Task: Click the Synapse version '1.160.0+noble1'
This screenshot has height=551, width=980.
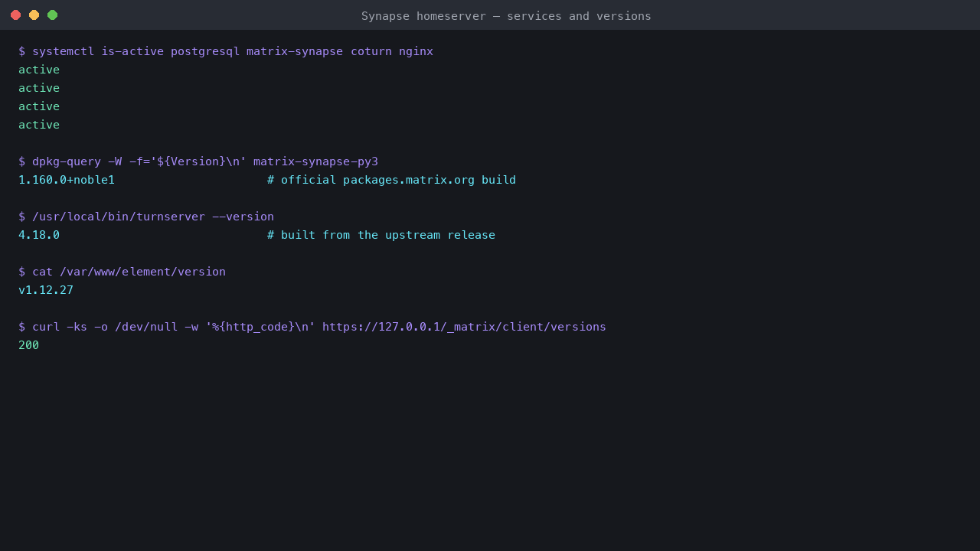Action: point(67,180)
